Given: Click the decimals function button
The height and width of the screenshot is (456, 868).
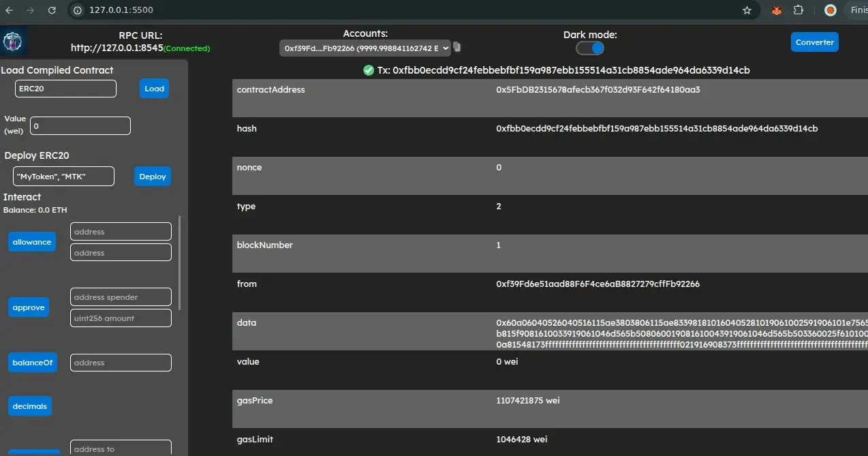Looking at the screenshot, I should coord(29,406).
